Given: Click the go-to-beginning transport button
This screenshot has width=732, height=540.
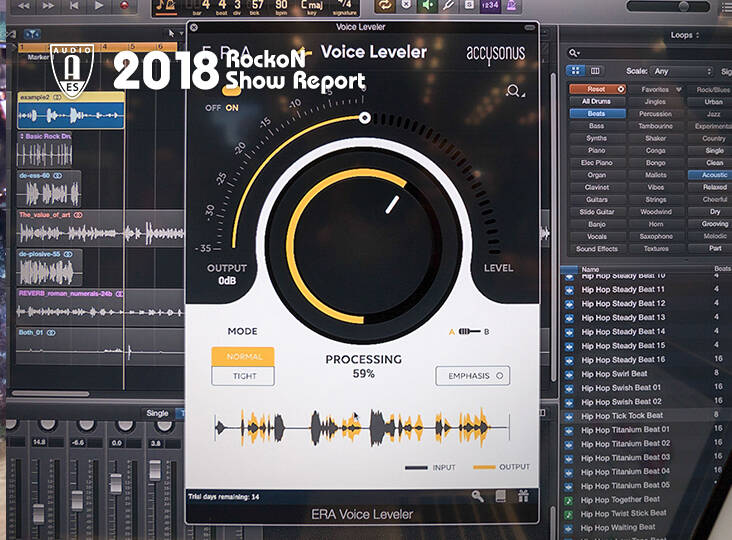Looking at the screenshot, I should pyautogui.click(x=74, y=6).
